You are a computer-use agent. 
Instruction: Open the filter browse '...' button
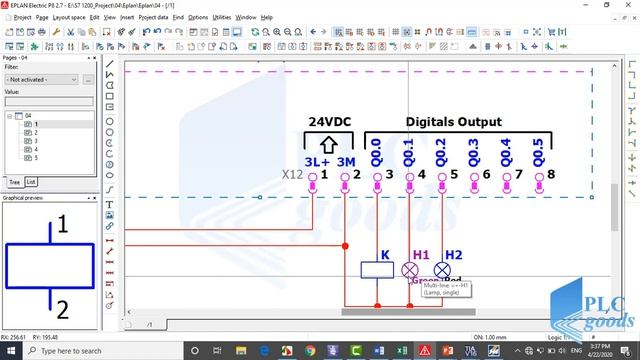(x=88, y=80)
